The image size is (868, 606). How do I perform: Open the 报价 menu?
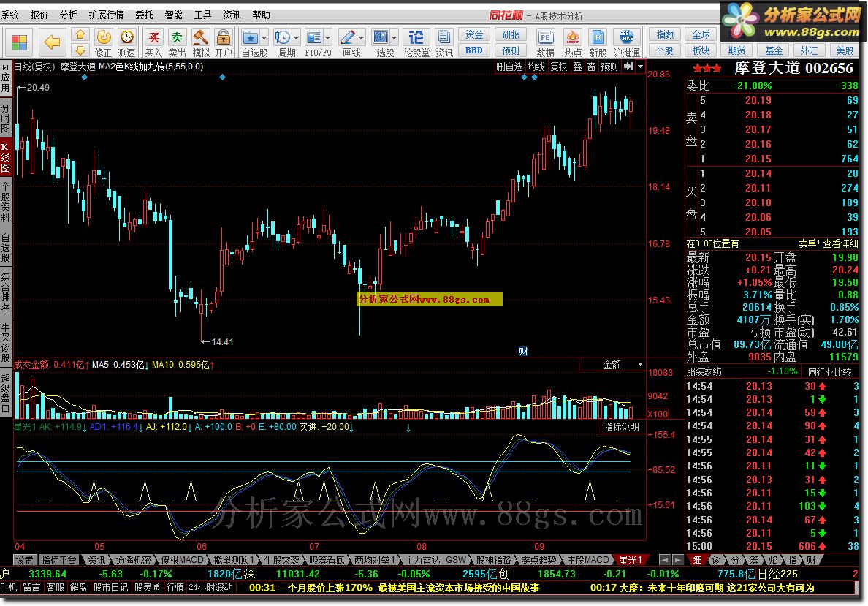39,15
